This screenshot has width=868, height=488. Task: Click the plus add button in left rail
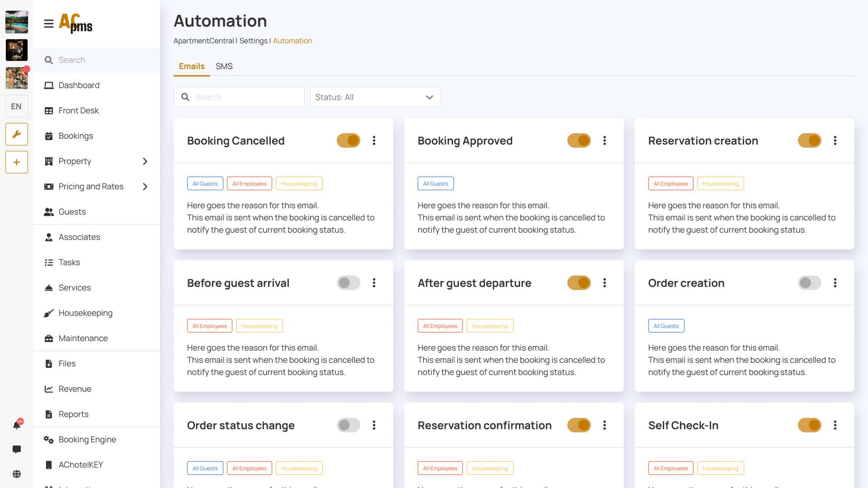pyautogui.click(x=17, y=162)
